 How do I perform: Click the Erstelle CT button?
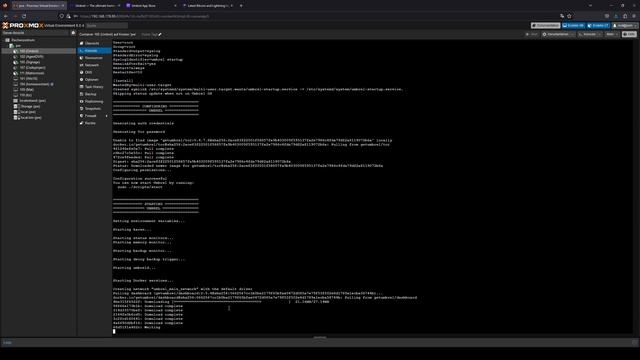point(598,26)
